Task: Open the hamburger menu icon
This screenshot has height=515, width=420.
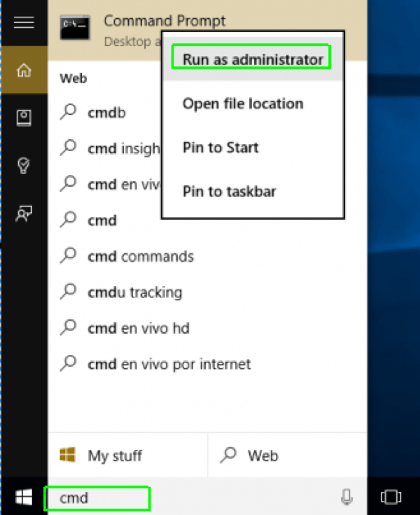Action: point(24,23)
